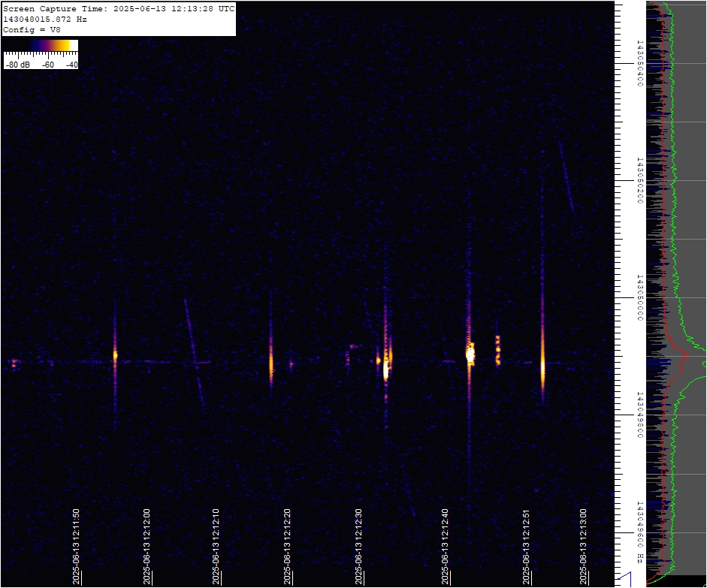
Task: Select the 12:11:50 time axis marker
Action: [x=76, y=547]
